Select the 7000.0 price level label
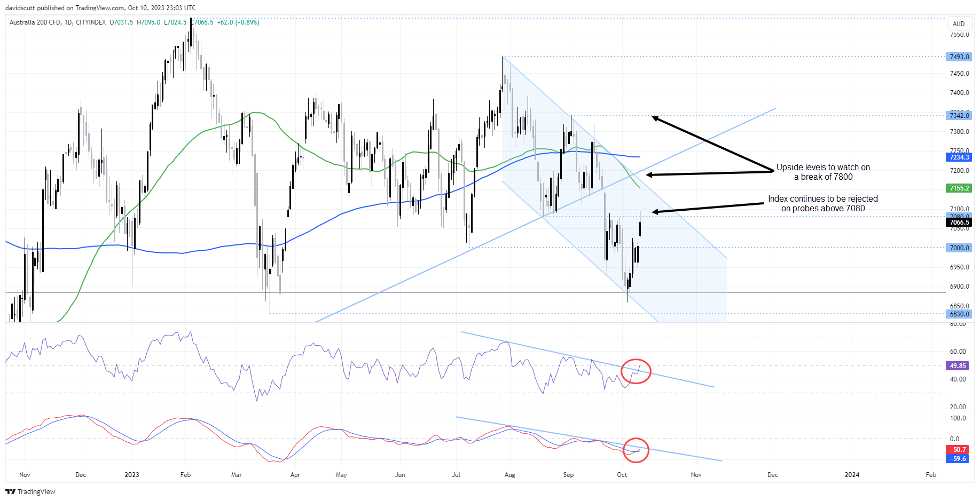 [x=959, y=248]
